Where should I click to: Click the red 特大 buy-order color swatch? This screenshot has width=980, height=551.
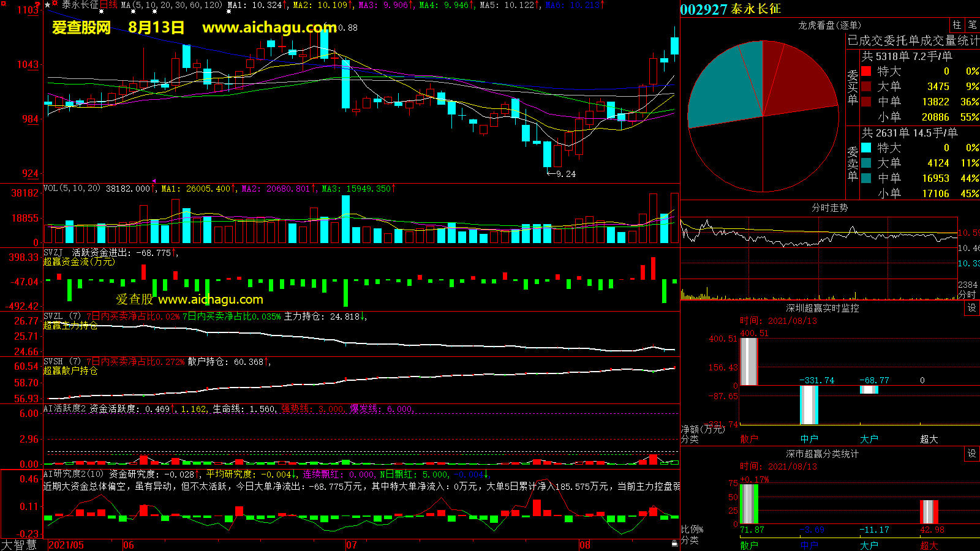pos(866,71)
